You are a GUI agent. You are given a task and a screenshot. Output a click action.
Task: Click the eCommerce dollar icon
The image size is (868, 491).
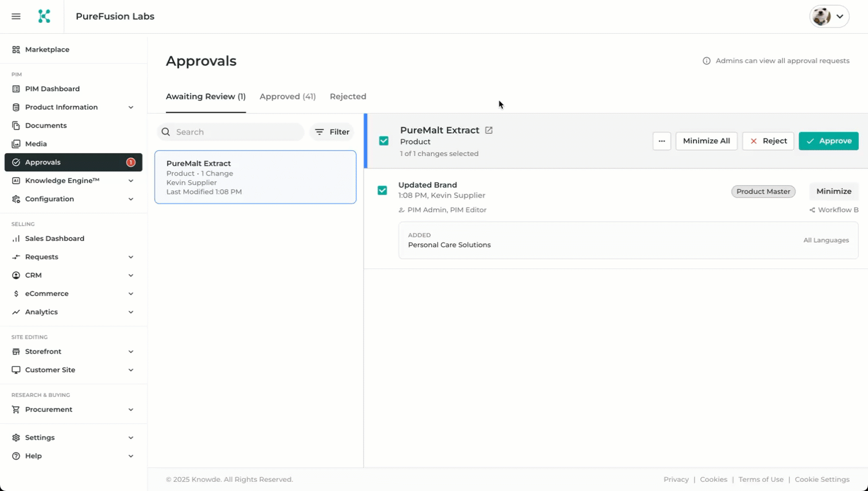pyautogui.click(x=16, y=294)
